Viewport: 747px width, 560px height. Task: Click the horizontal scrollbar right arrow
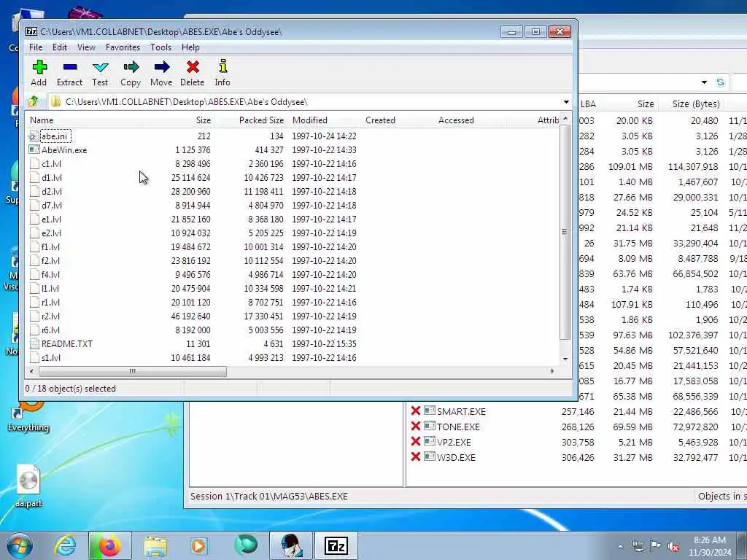[x=552, y=371]
